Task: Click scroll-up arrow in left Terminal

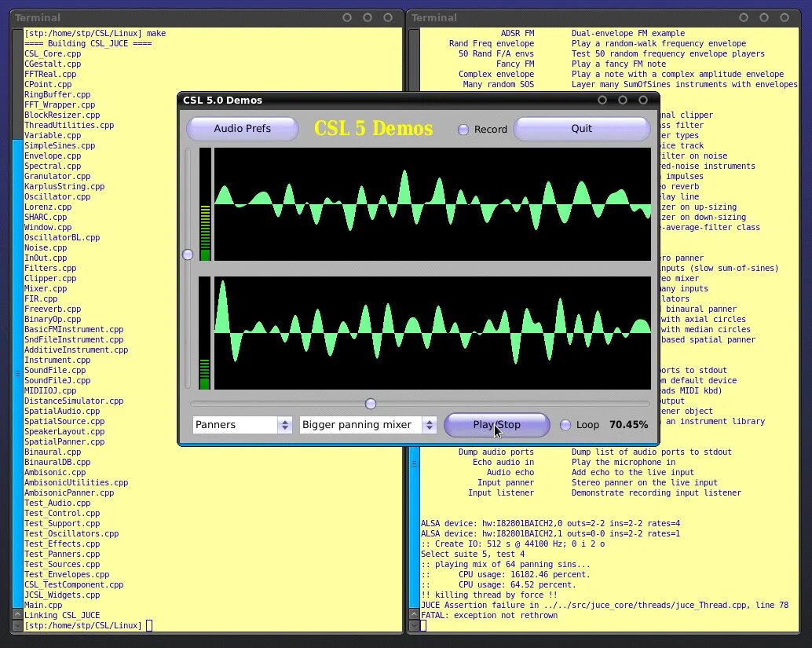Action: (x=17, y=614)
